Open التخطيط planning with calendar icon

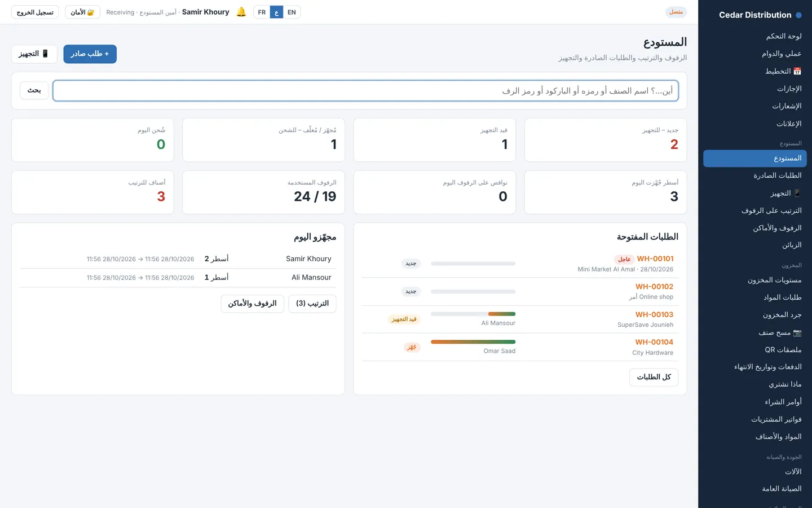coord(755,71)
